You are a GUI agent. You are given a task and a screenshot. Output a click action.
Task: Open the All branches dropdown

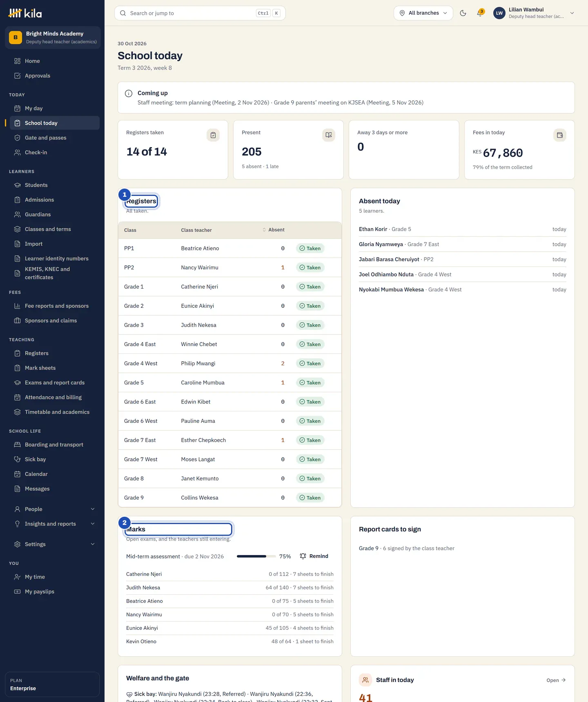point(423,13)
